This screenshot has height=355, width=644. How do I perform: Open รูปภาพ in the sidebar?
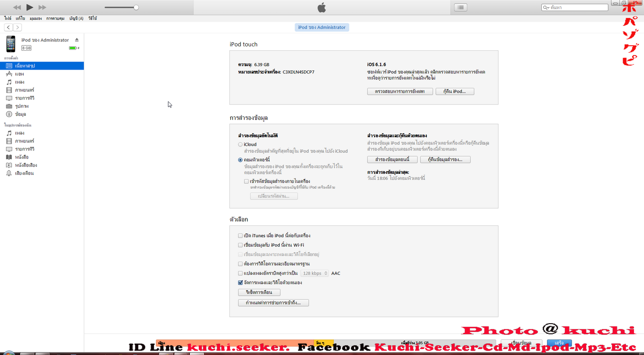click(42, 106)
